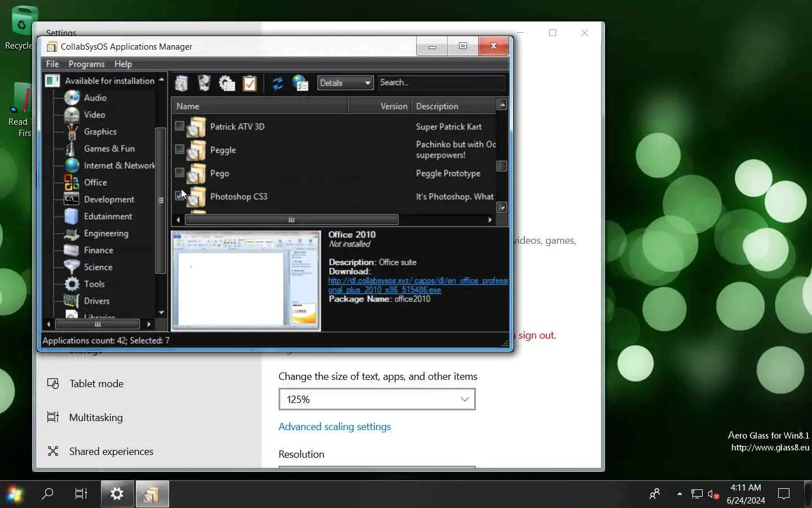Open the Programs menu

click(x=86, y=64)
